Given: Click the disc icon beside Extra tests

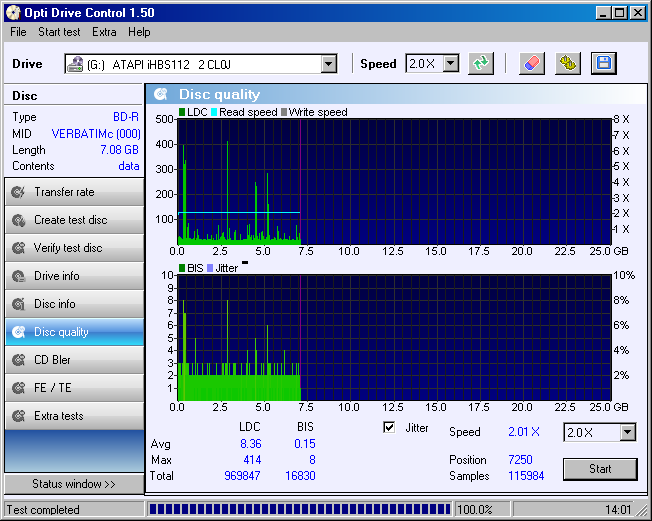Looking at the screenshot, I should coord(19,416).
